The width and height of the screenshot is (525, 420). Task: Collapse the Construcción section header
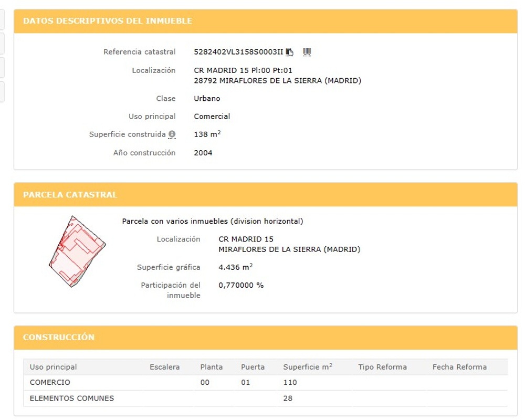coord(59,337)
